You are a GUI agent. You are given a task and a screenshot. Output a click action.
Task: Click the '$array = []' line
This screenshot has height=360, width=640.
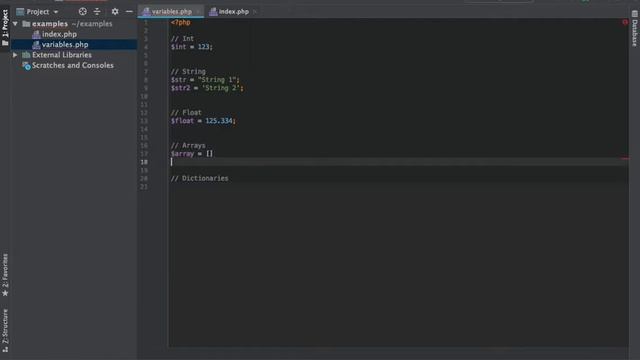[192, 153]
